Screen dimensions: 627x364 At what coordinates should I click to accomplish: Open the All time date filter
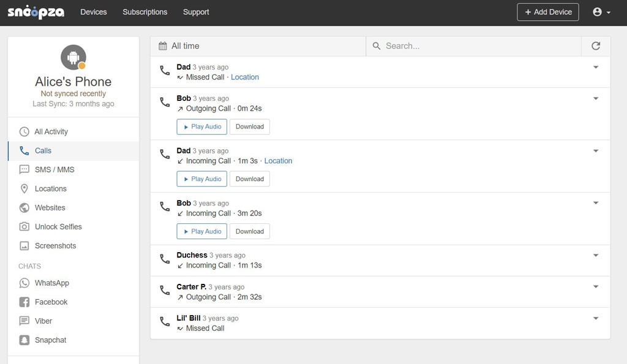179,46
